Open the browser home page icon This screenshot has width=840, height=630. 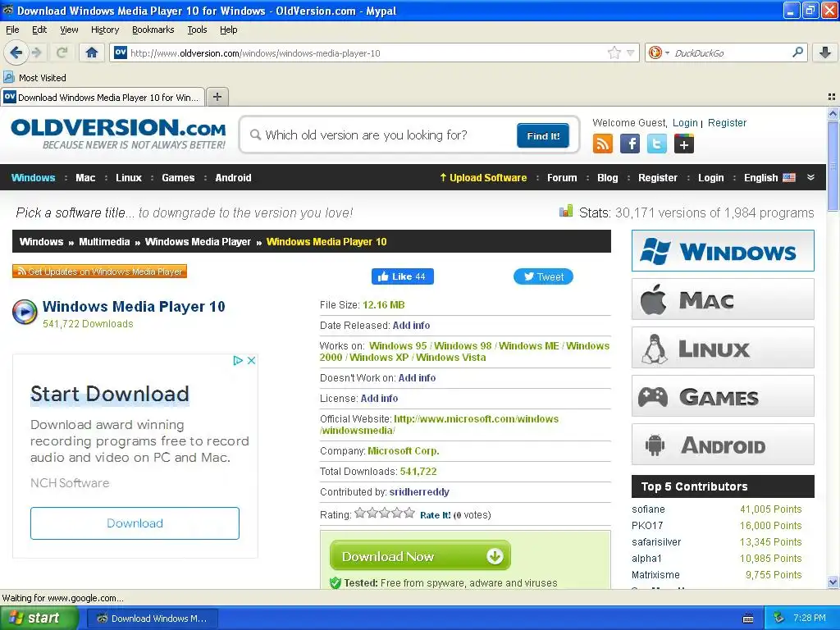92,52
